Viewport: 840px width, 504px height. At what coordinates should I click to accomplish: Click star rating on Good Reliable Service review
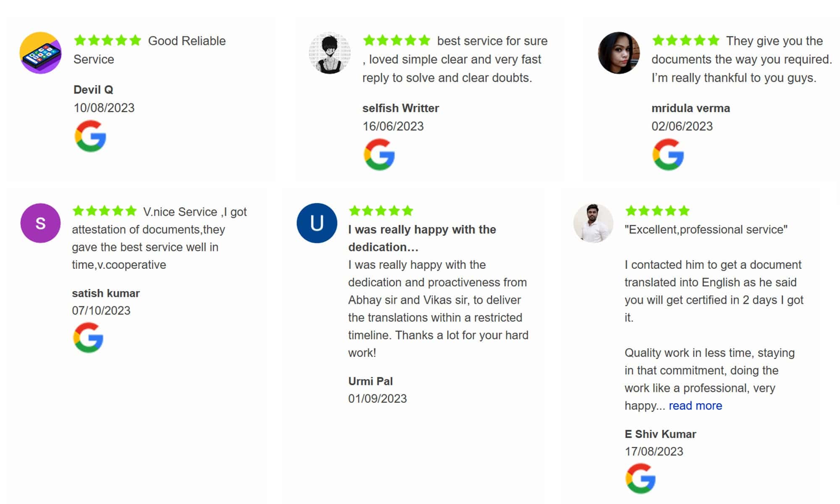coord(108,40)
